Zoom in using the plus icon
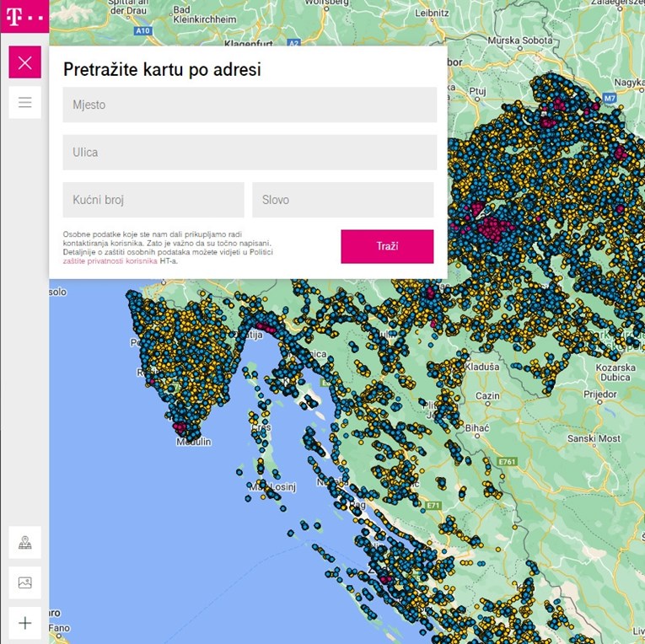The image size is (645, 644). coord(24,623)
